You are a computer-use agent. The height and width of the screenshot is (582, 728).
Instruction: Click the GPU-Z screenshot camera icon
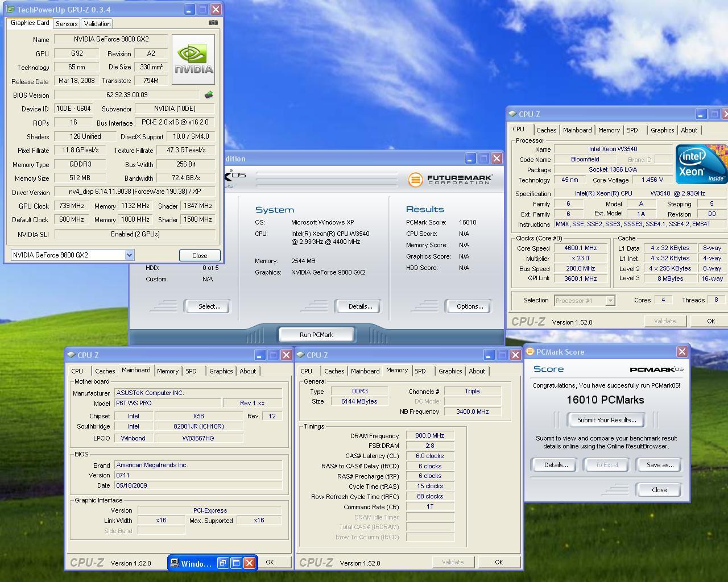pos(213,23)
